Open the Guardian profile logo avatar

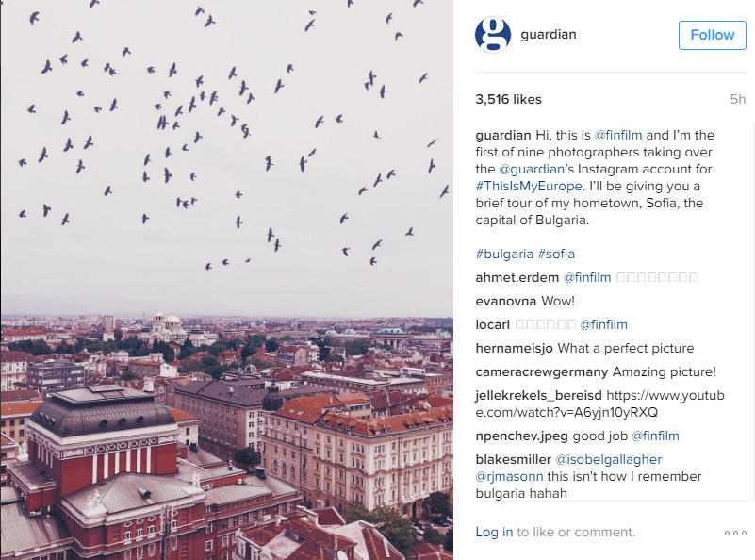pos(493,35)
